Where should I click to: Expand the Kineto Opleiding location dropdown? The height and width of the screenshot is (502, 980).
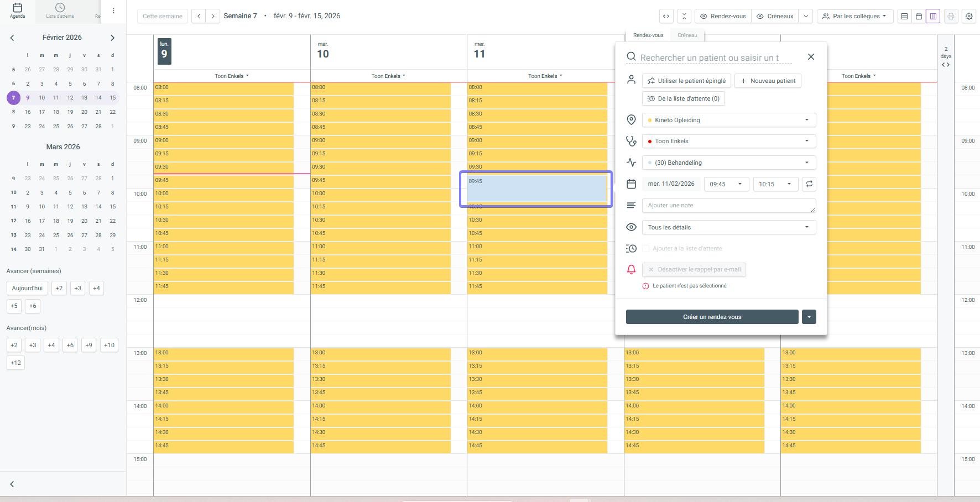728,120
